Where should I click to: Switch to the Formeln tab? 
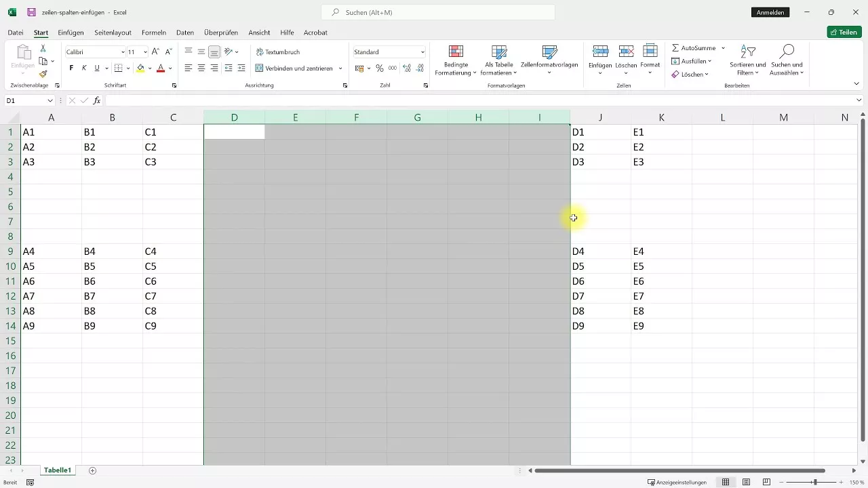click(x=154, y=32)
